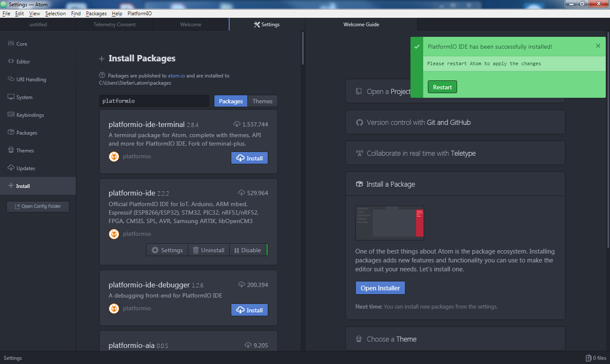Open the platformio-ide package title
The image size is (610, 364).
[x=132, y=193]
